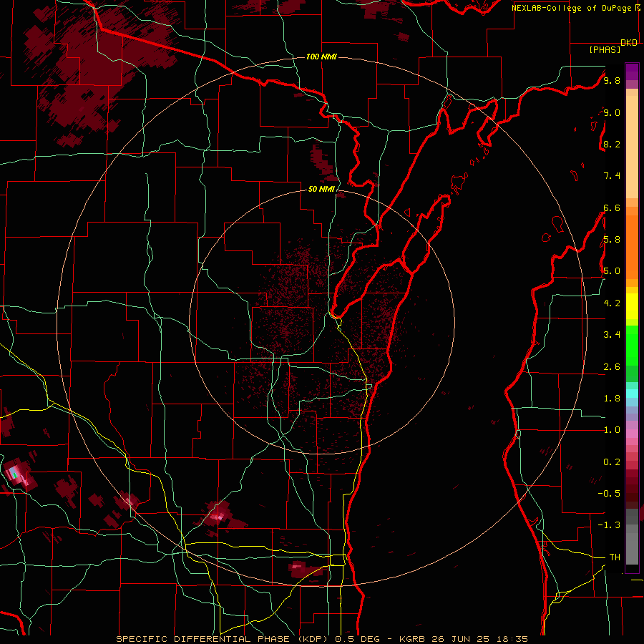Screen dimensions: 644x644
Task: Click the bright green-core KDP cell in the southwest
Action: pos(15,475)
